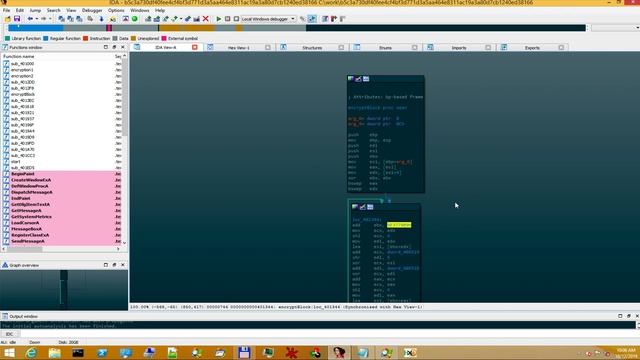Click the purple save database icon
The height and width of the screenshot is (360, 640).
point(17,19)
